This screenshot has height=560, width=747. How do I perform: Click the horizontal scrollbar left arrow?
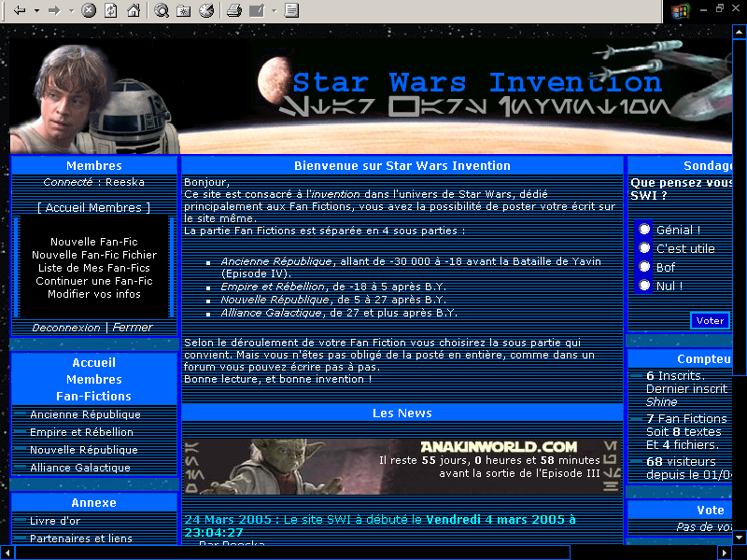pyautogui.click(x=7, y=553)
